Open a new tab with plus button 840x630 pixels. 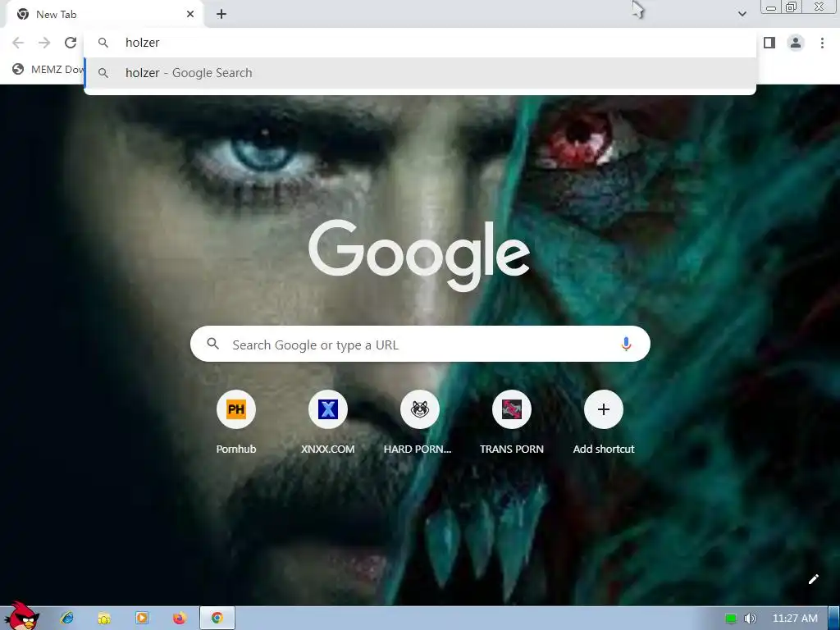(x=221, y=15)
